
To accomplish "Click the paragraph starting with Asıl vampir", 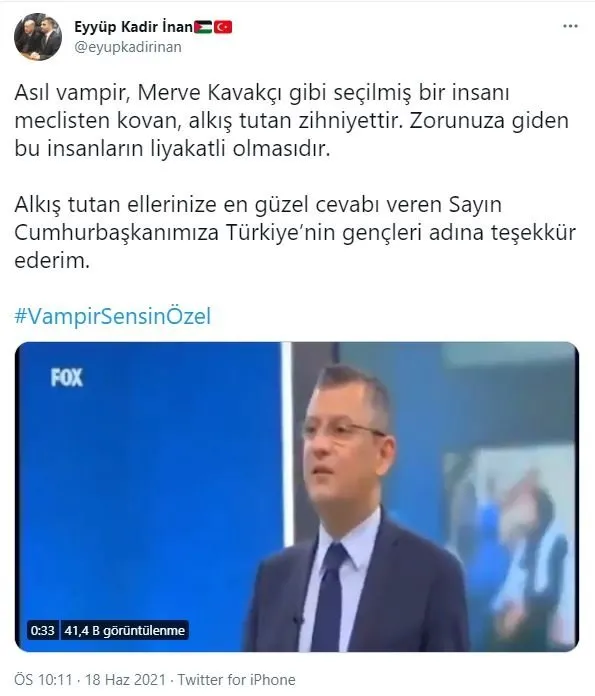I will click(x=291, y=121).
